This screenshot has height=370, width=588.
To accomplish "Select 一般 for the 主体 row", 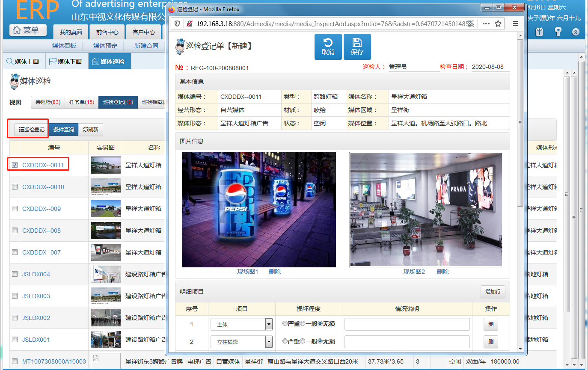I will click(x=303, y=324).
